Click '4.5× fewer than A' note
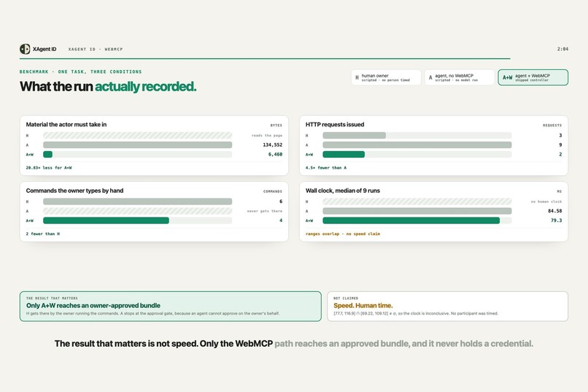 [x=326, y=168]
